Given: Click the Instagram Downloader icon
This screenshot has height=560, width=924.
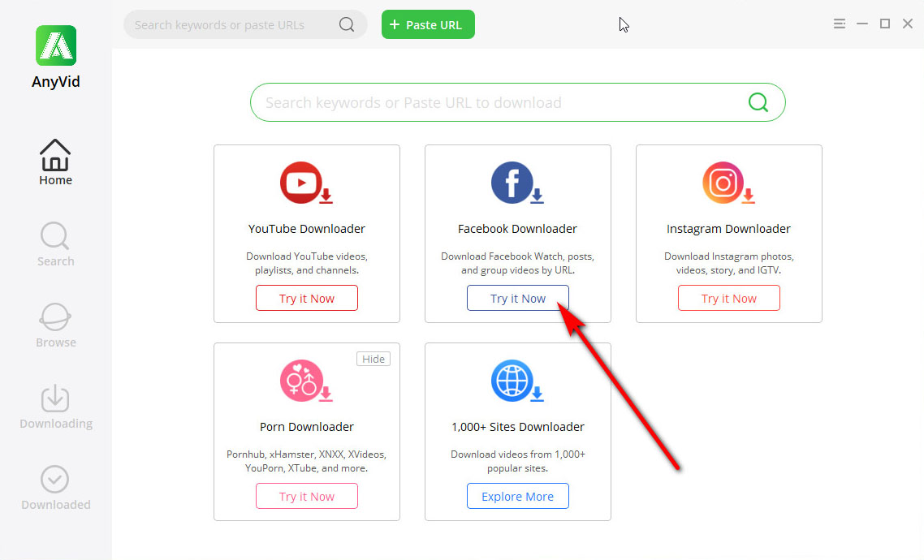Looking at the screenshot, I should click(x=728, y=183).
